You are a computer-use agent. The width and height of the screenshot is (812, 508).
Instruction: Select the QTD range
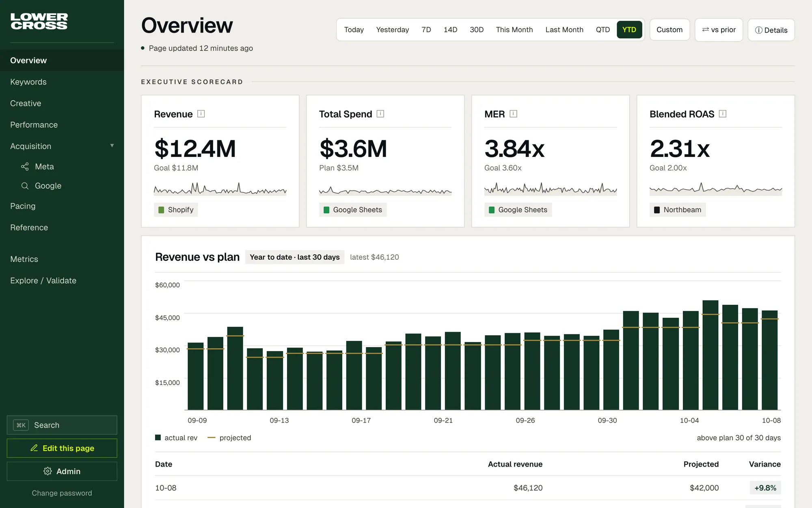603,30
